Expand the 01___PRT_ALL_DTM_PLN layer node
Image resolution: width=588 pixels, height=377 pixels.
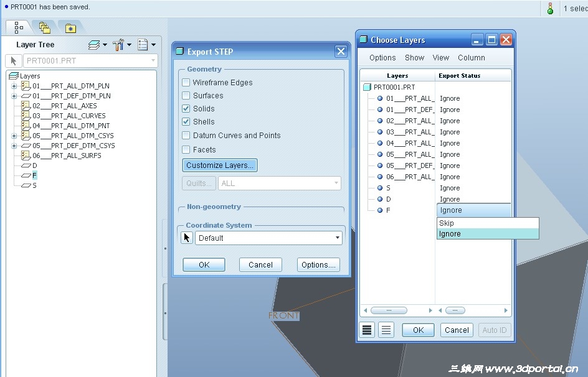click(x=14, y=86)
